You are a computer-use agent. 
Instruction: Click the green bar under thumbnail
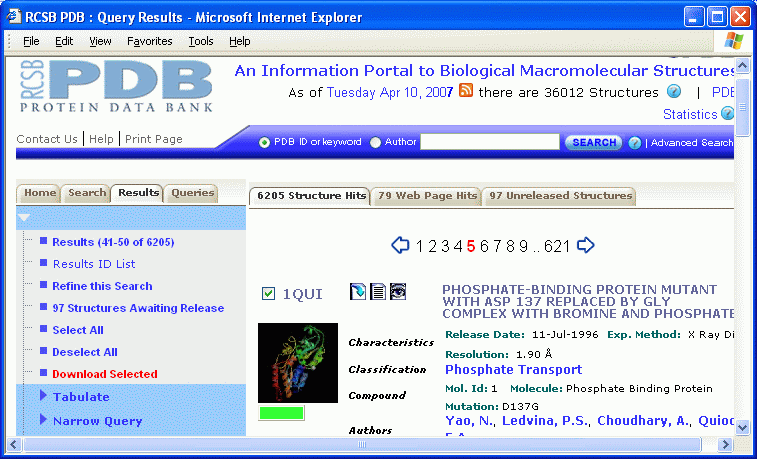point(281,413)
